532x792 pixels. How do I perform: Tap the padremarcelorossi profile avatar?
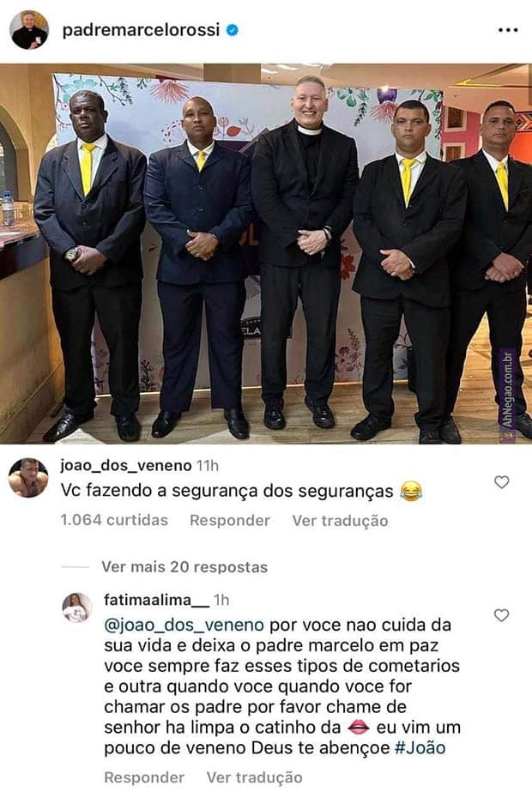tap(29, 30)
